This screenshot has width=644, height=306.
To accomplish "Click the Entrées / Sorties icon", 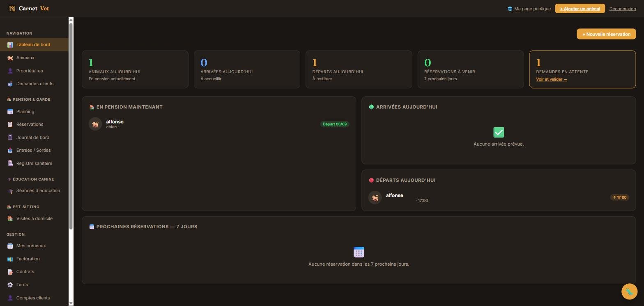I will point(10,151).
